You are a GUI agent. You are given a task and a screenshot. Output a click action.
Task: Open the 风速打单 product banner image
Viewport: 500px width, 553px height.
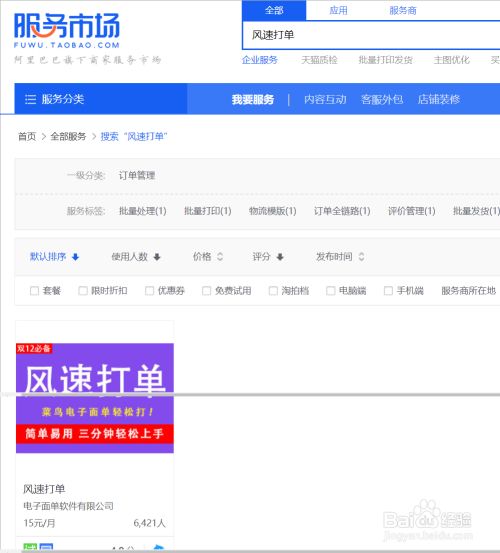95,398
